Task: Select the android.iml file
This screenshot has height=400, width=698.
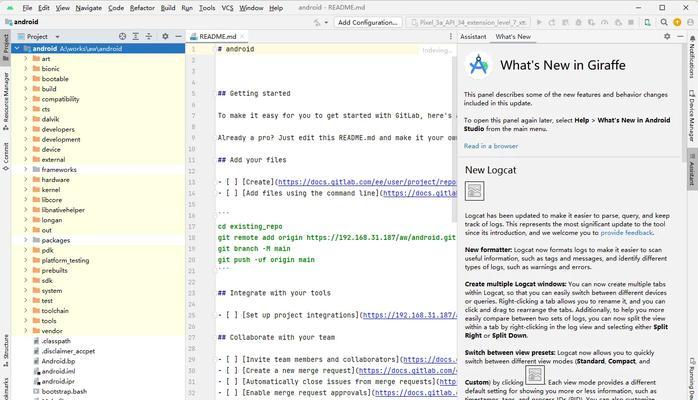Action: point(58,371)
